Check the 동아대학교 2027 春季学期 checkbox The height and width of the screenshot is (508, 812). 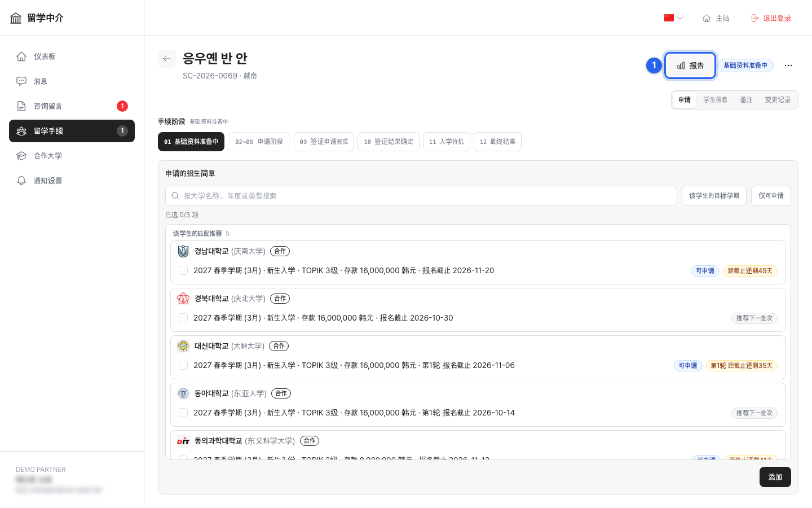pyautogui.click(x=183, y=413)
